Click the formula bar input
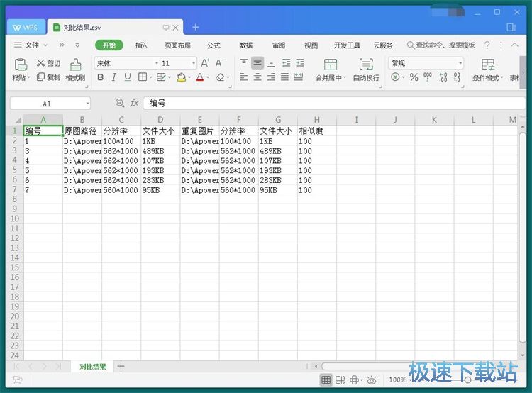The image size is (532, 393). point(334,103)
